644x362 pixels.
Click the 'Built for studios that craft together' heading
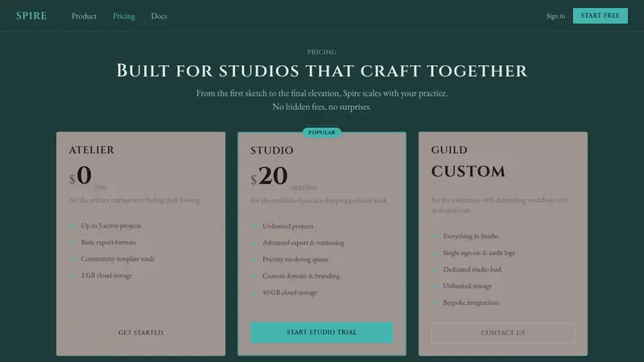point(321,71)
